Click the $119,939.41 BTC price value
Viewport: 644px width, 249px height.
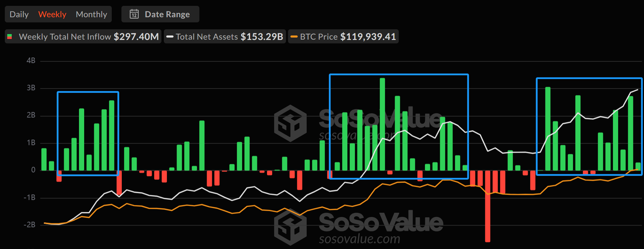pos(368,37)
